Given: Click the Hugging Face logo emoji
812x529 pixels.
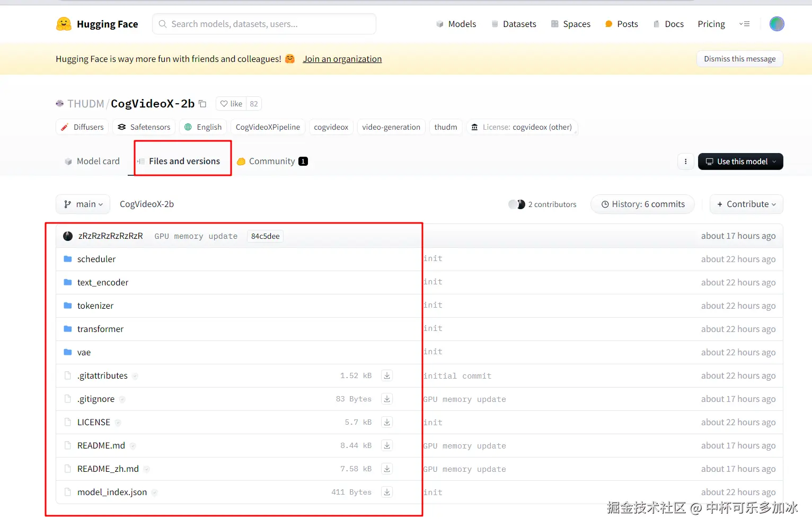Looking at the screenshot, I should coord(64,24).
